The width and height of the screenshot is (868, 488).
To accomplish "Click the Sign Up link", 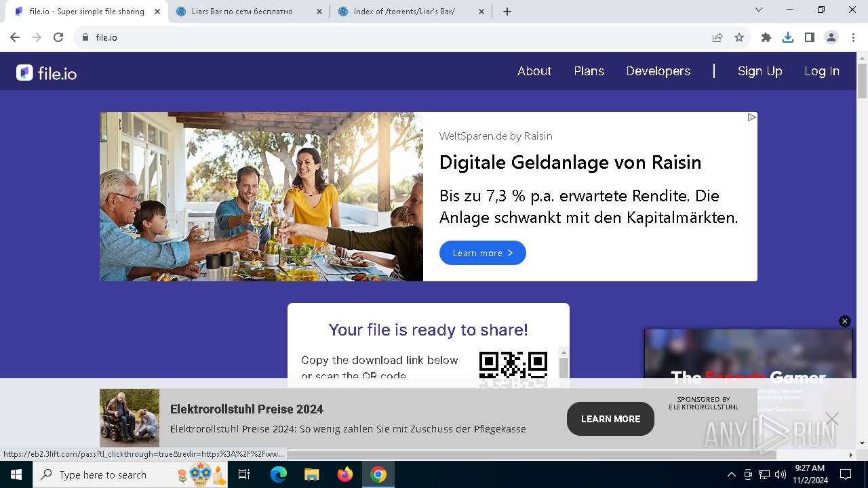I will 759,71.
